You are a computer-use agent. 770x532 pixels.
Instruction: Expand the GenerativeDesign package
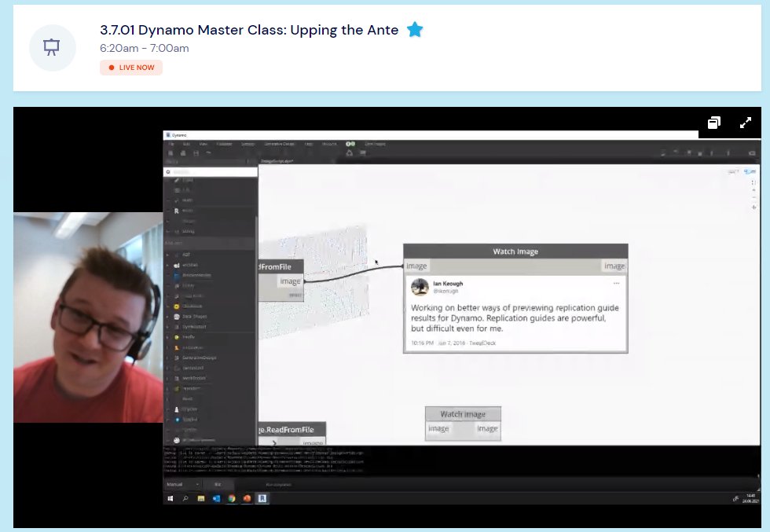(168, 358)
